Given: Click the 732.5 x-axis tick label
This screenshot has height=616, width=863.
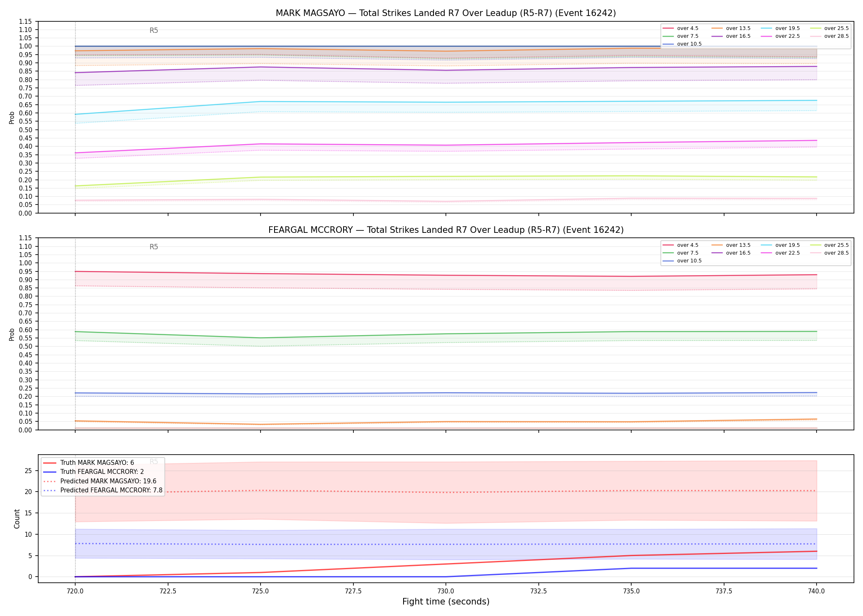Looking at the screenshot, I should [x=538, y=591].
